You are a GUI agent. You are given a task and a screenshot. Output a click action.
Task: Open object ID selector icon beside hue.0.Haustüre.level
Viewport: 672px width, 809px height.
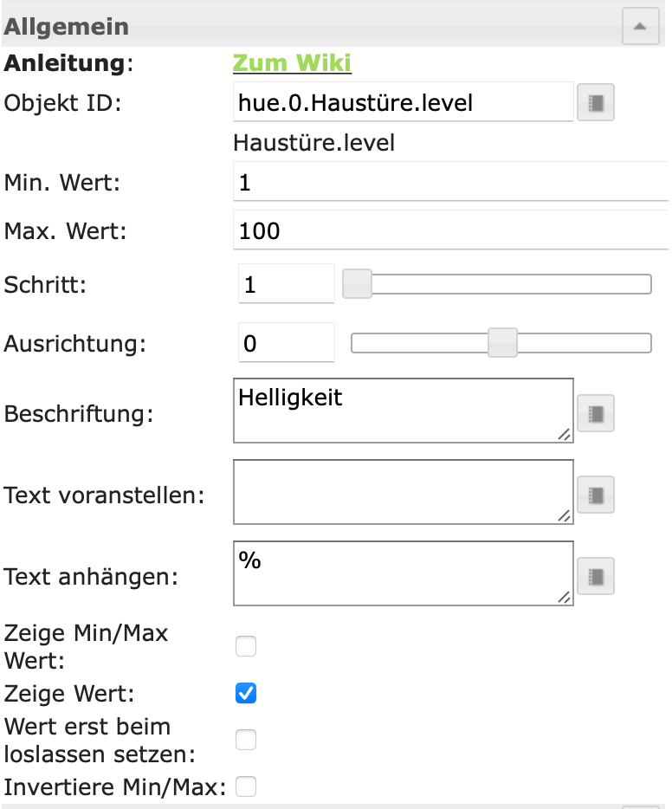(596, 104)
